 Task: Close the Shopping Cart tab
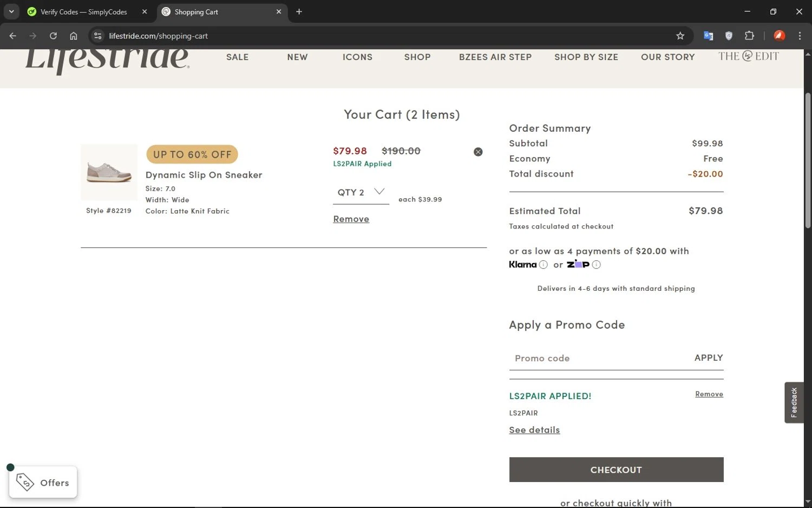(x=279, y=11)
